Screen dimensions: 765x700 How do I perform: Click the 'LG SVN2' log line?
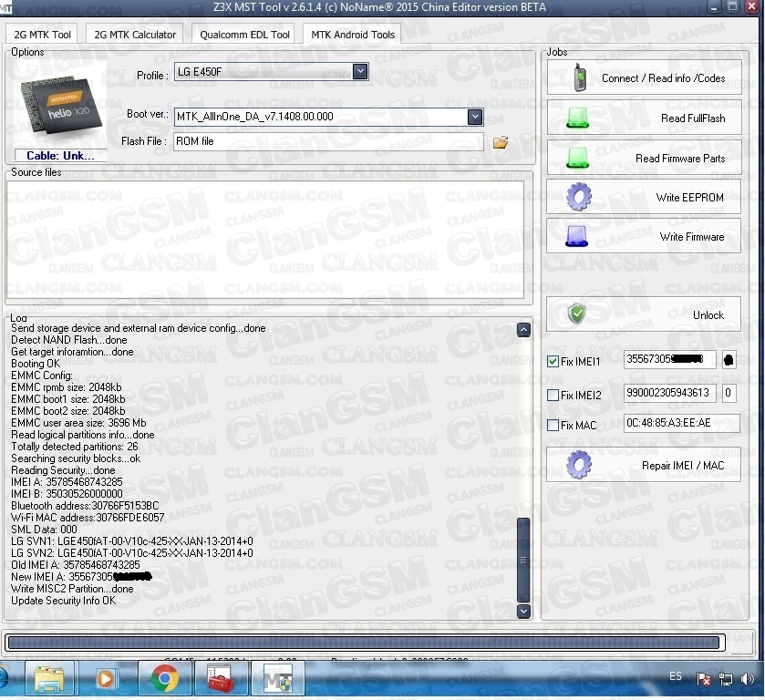click(132, 553)
